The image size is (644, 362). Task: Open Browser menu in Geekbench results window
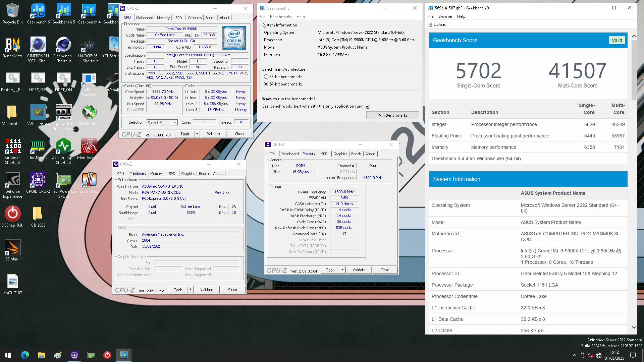pos(445,16)
